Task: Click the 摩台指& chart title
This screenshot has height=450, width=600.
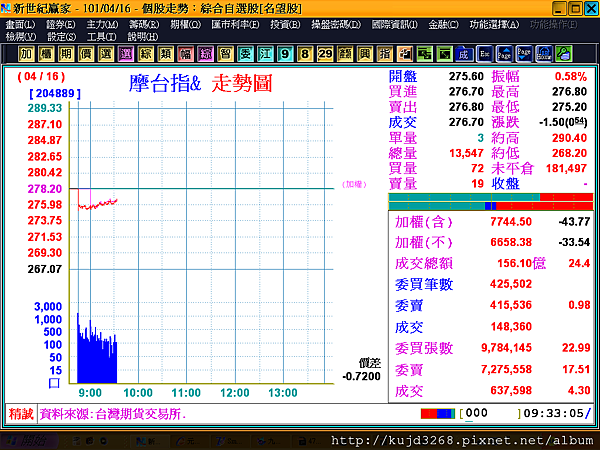Action: click(165, 83)
